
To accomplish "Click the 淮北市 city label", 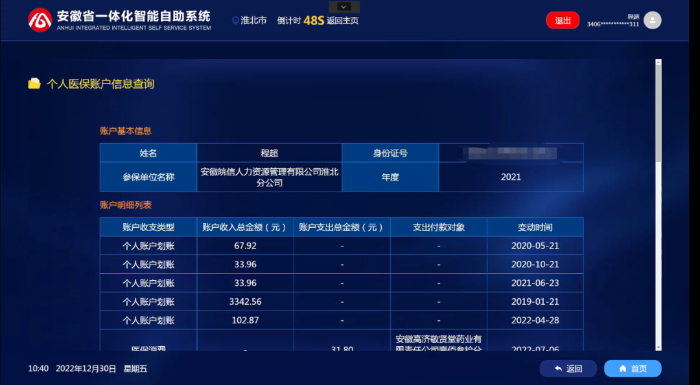I will point(254,21).
